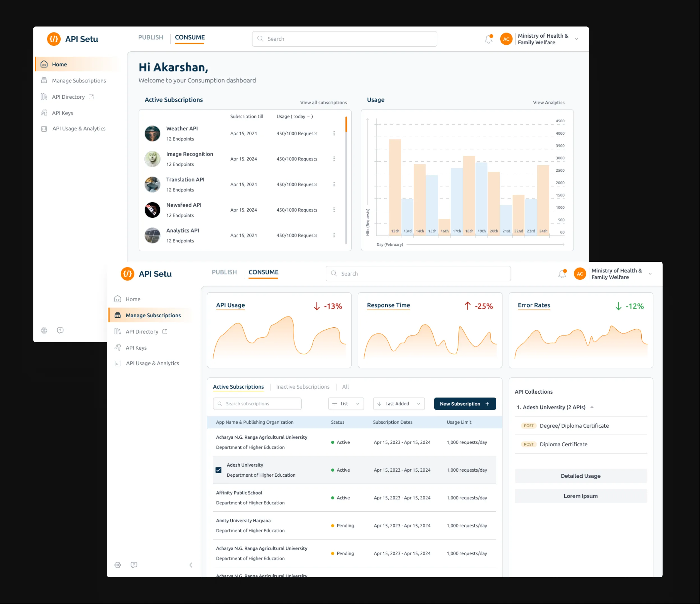Click the Detailed Usage button
700x604 pixels.
(x=581, y=476)
